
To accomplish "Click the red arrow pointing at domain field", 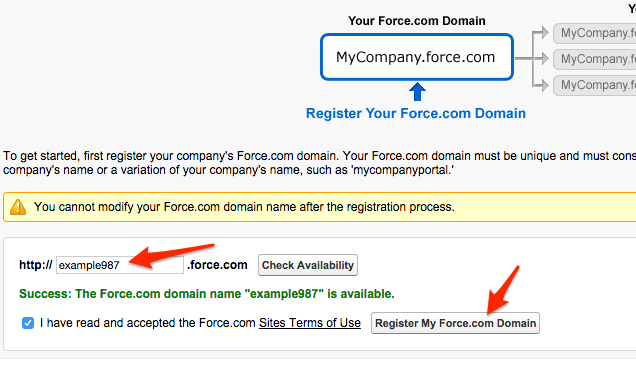I will (172, 255).
